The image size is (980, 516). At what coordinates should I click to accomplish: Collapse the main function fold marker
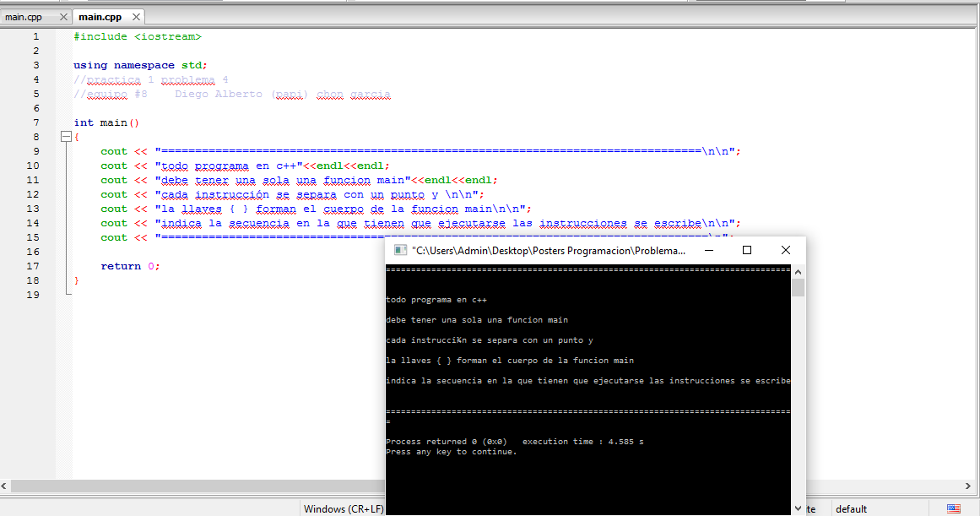[x=65, y=135]
